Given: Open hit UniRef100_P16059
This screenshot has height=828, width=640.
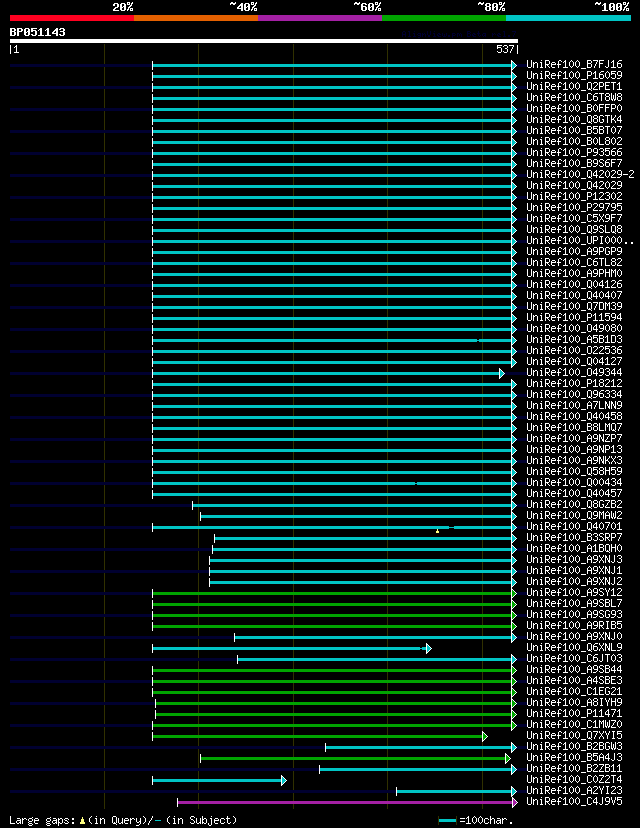Looking at the screenshot, I should pyautogui.click(x=574, y=76).
